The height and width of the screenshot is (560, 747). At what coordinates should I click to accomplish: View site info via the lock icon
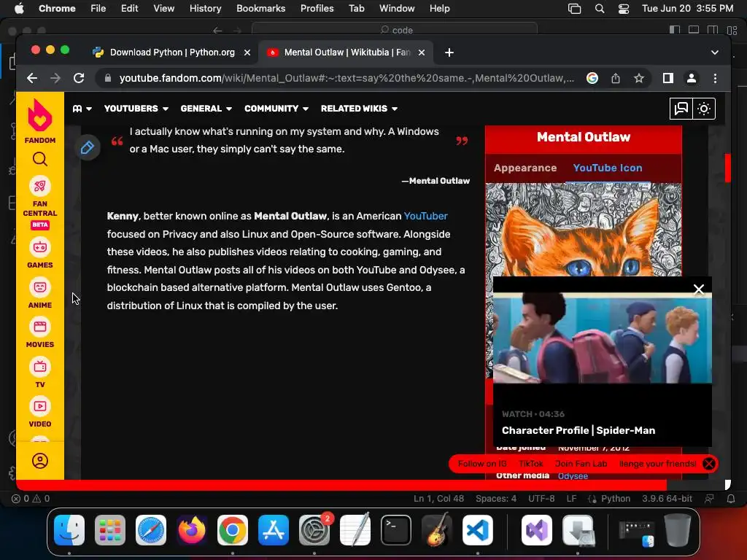pyautogui.click(x=108, y=78)
